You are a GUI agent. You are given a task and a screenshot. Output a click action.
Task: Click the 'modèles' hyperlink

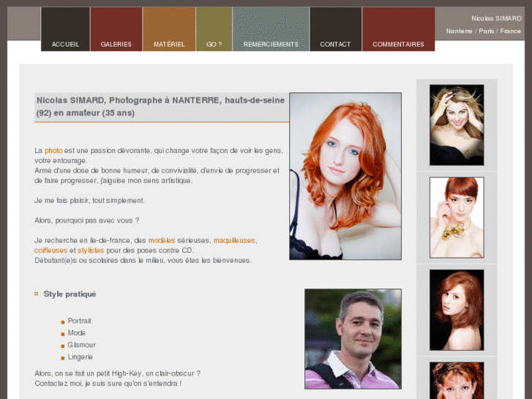coord(162,240)
